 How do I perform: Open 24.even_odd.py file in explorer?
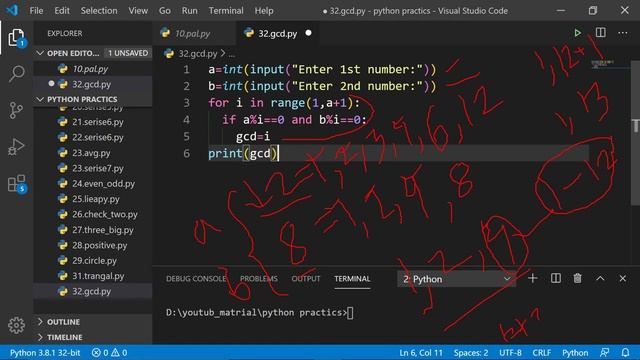click(93, 184)
